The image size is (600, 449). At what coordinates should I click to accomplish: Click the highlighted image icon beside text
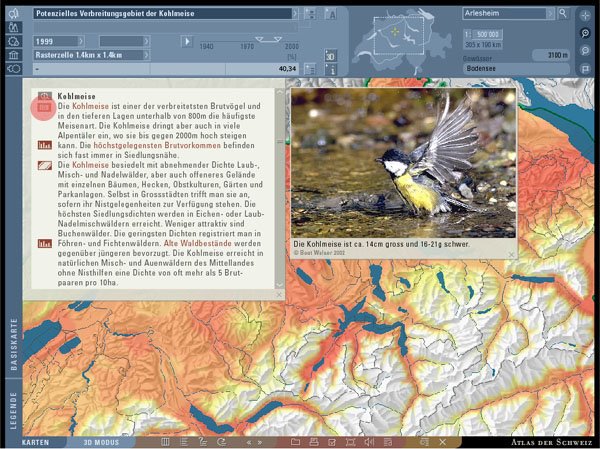(x=44, y=108)
